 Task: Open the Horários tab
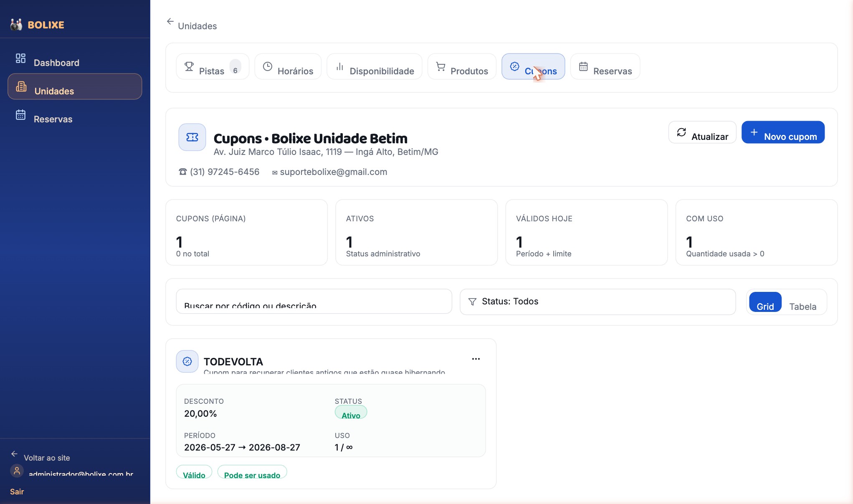tap(288, 66)
